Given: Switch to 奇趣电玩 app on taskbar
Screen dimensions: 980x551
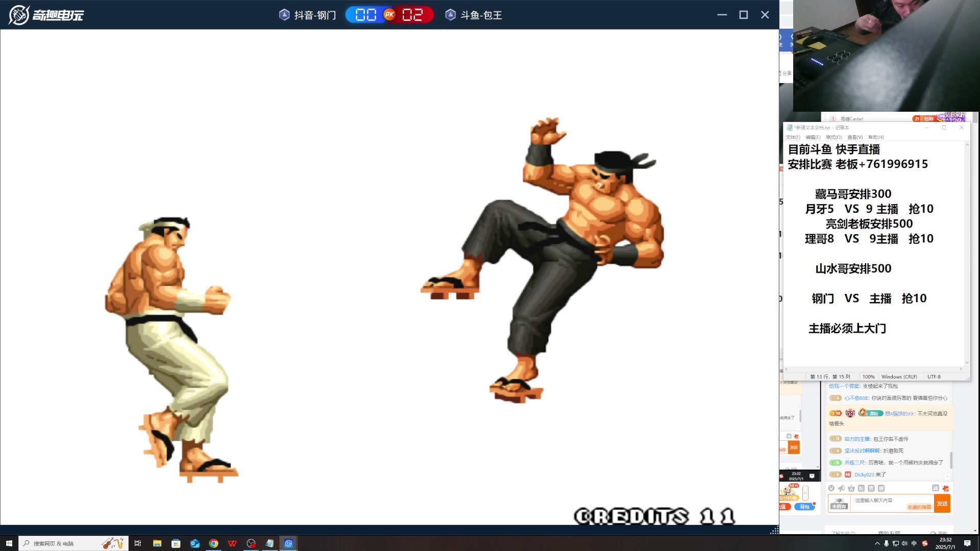Looking at the screenshot, I should point(288,543).
